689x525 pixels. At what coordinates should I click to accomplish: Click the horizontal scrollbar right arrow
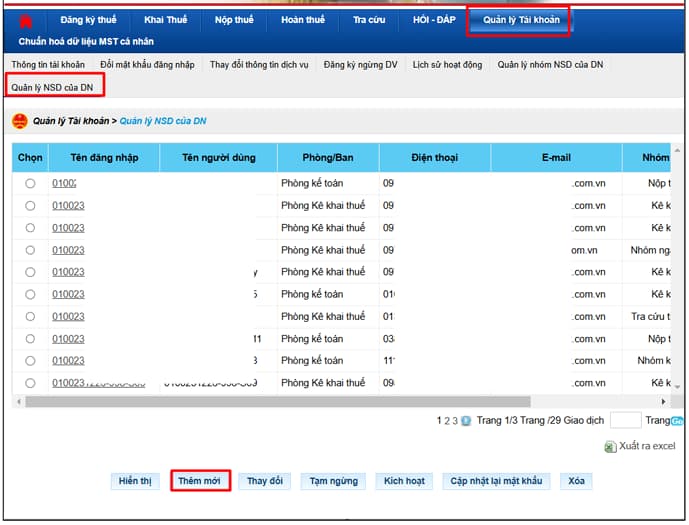click(663, 402)
